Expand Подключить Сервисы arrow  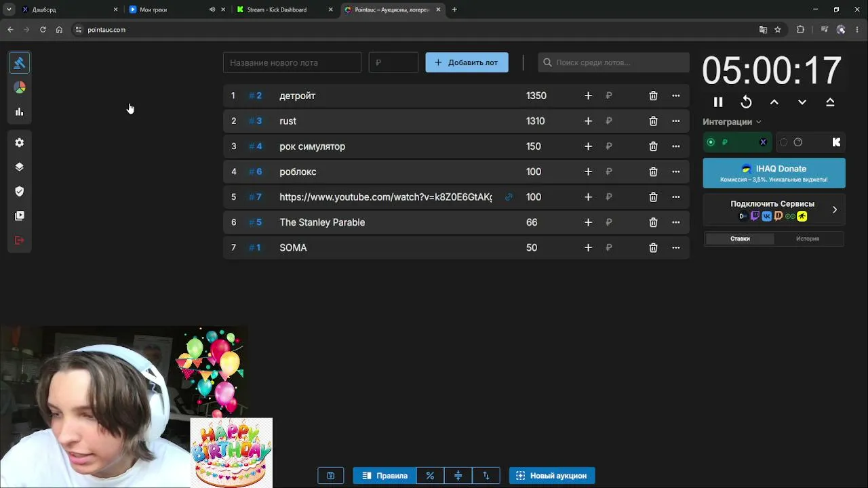tap(835, 209)
